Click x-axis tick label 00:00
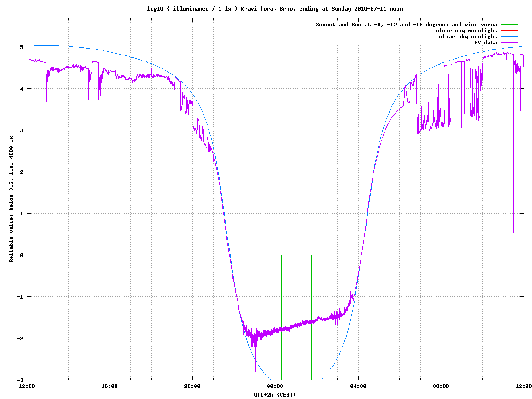This screenshot has height=399, width=532. pos(275,386)
